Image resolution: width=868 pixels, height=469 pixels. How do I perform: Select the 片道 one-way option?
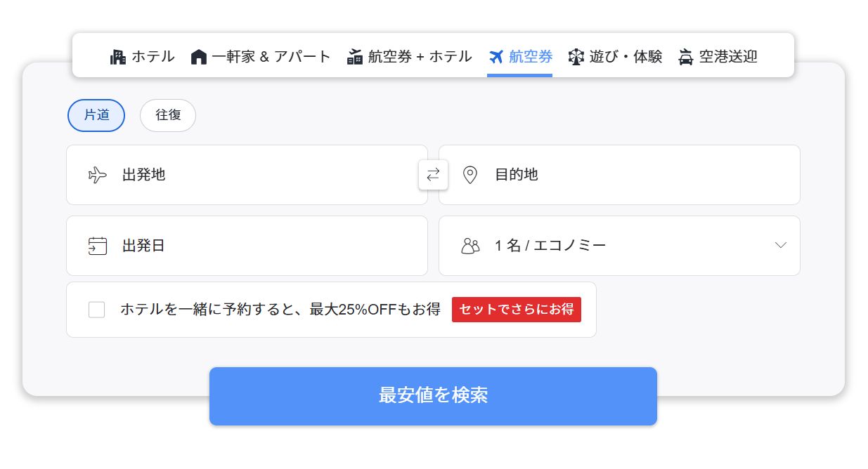click(96, 115)
